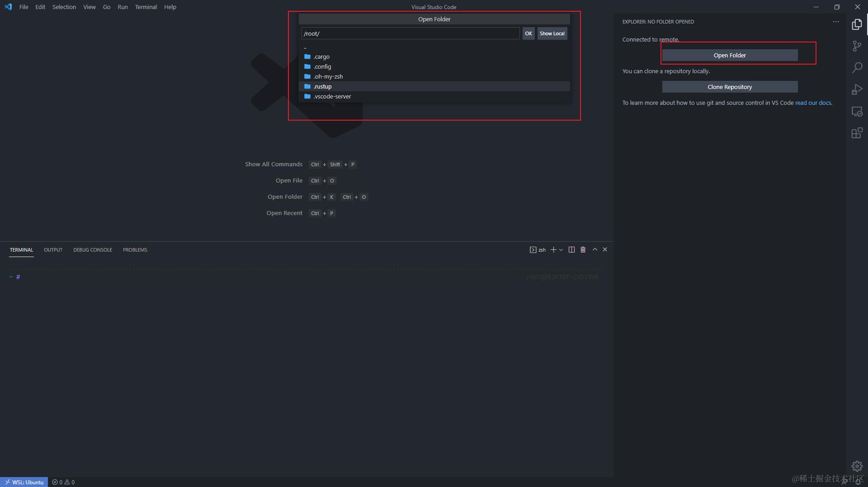Click the terminal prompt line
This screenshot has height=487, width=868.
click(x=304, y=277)
